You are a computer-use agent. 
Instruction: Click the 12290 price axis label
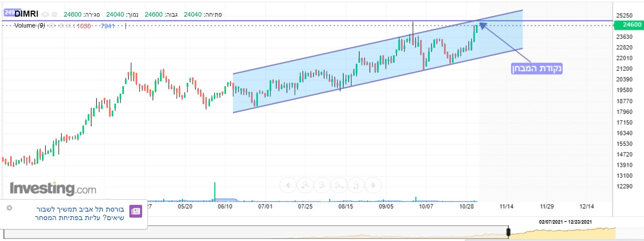(x=625, y=186)
